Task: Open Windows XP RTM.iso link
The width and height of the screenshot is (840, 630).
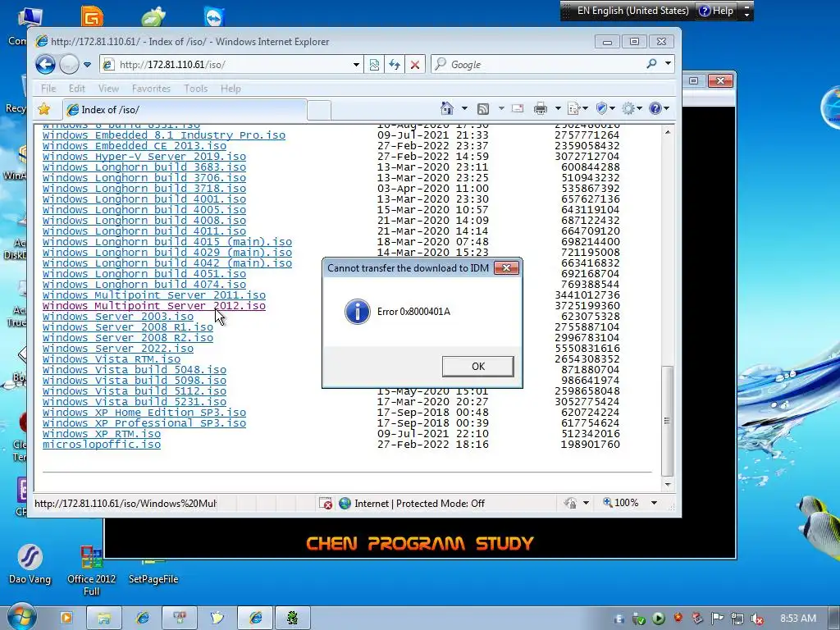Action: (x=101, y=434)
